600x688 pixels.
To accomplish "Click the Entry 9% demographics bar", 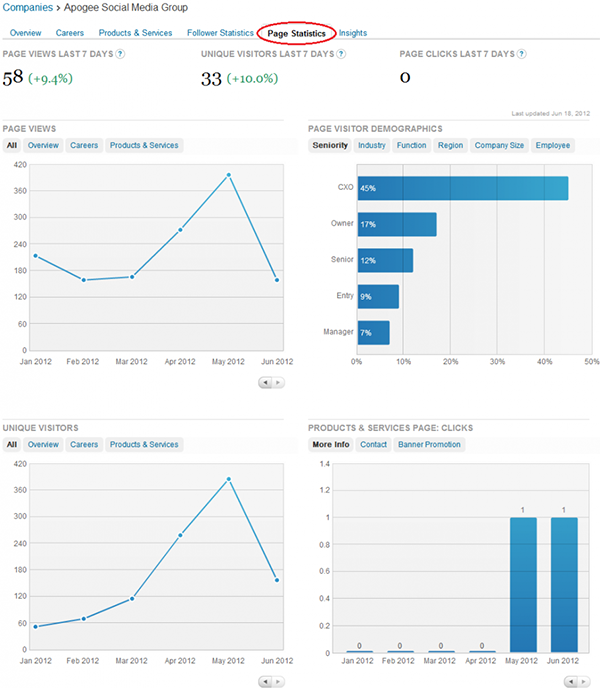I will tap(378, 297).
